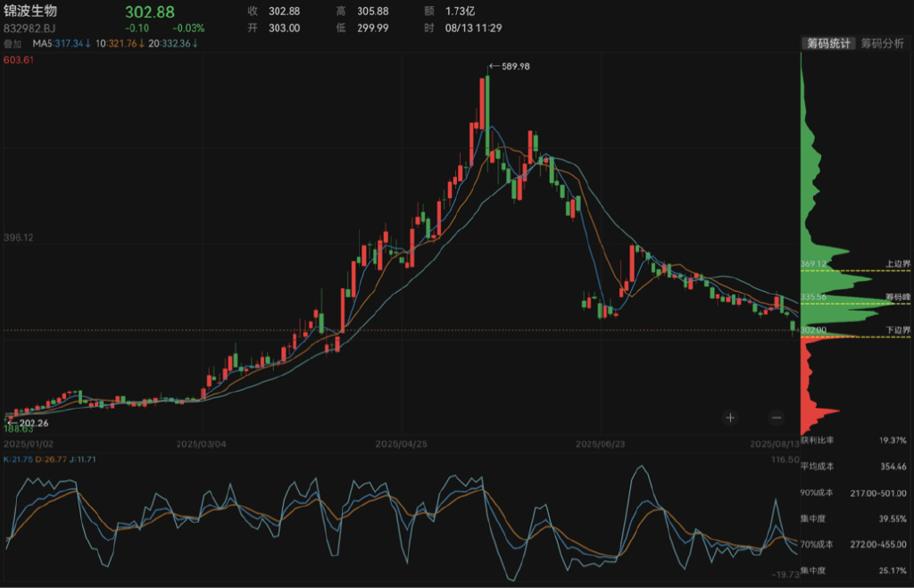Zoom out the chart with minus button
This screenshot has height=588, width=914.
pyautogui.click(x=776, y=417)
